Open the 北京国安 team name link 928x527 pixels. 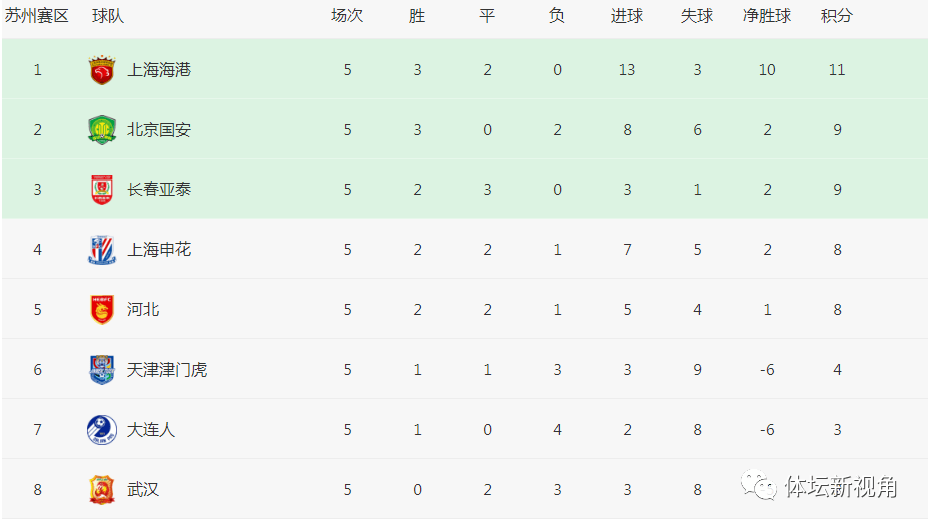point(159,130)
